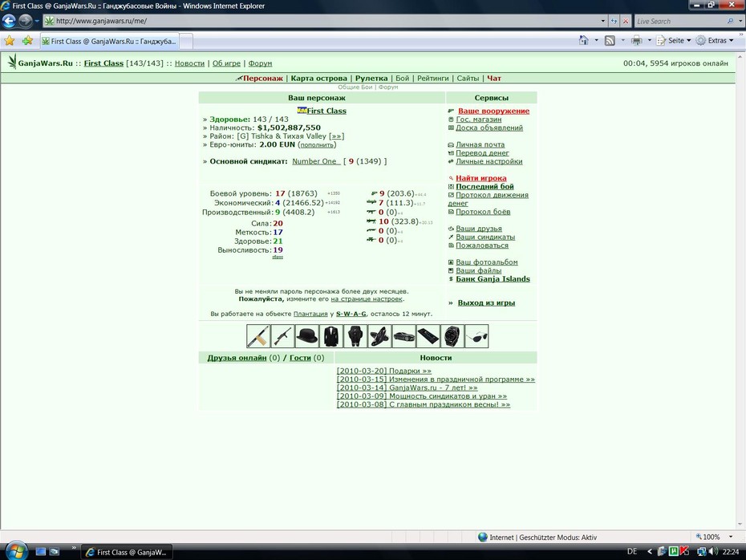Screen dimensions: 746x560
Task: Open the wrist watch inventory item
Action: point(452,336)
